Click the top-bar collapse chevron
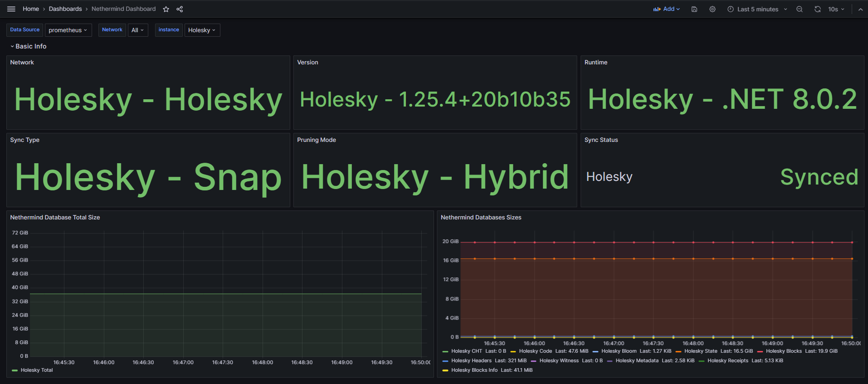 [860, 9]
